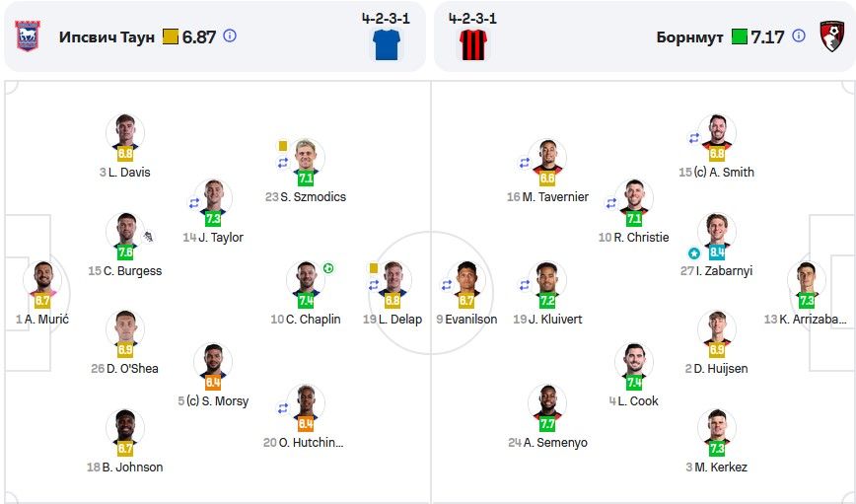Click goal ball icon next to C. Chaplin
The height and width of the screenshot is (504, 856).
pos(328,268)
